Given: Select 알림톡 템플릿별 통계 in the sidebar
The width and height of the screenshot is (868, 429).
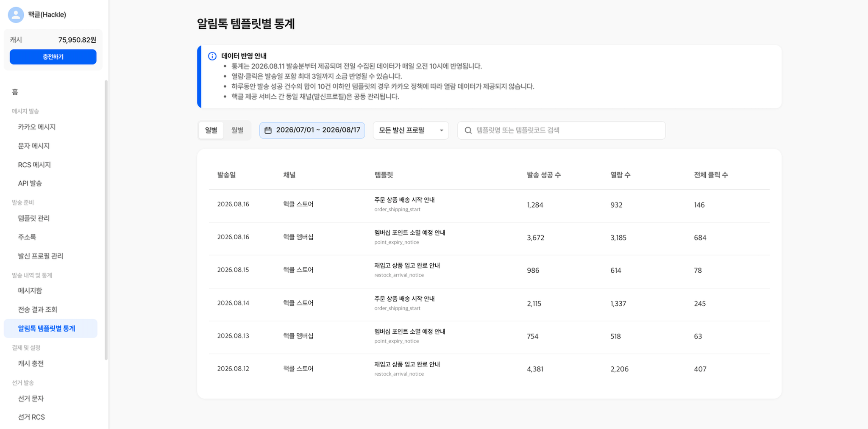Looking at the screenshot, I should pos(50,329).
